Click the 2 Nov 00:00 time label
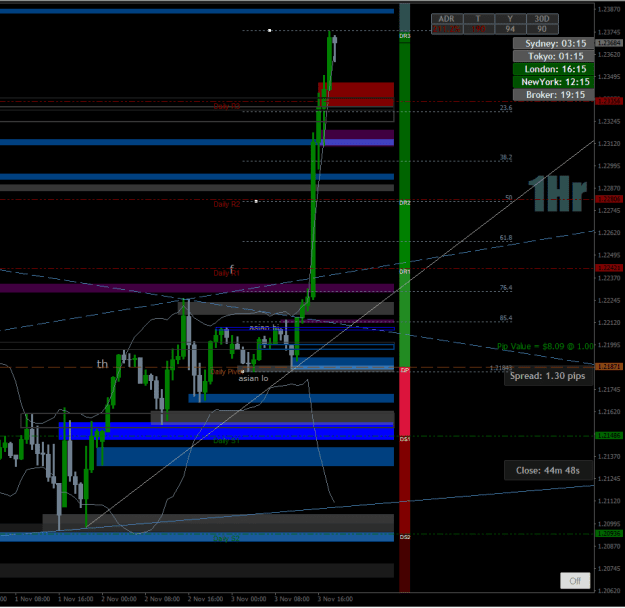 [119, 599]
